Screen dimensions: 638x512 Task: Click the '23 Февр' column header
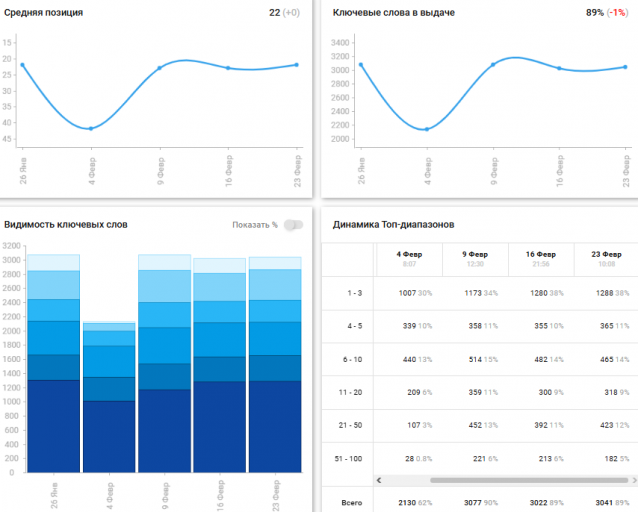coord(606,259)
